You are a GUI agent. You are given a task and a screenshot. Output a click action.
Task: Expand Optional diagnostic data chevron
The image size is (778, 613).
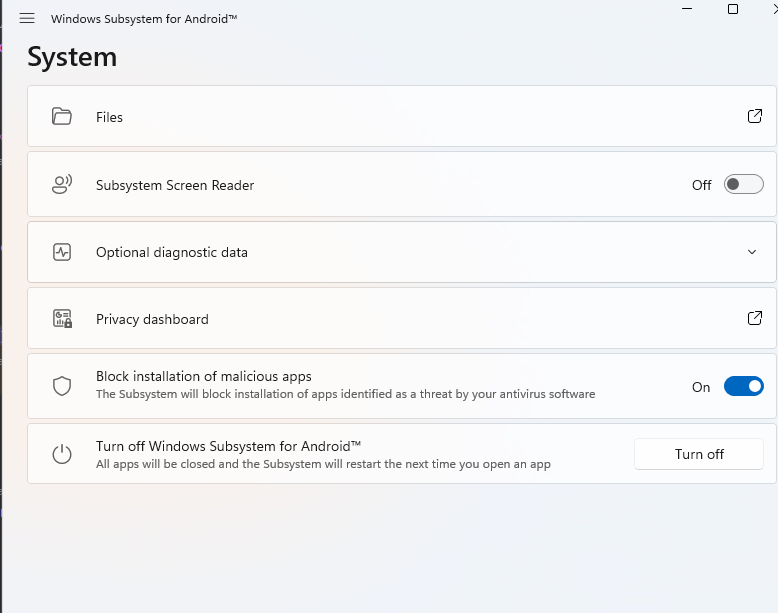(752, 252)
